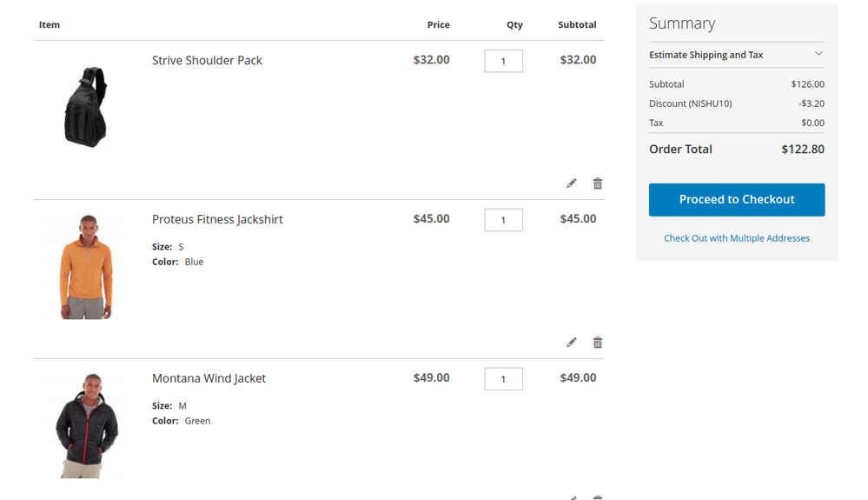
Task: Open Check Out with Multiple Addresses
Action: tap(737, 238)
